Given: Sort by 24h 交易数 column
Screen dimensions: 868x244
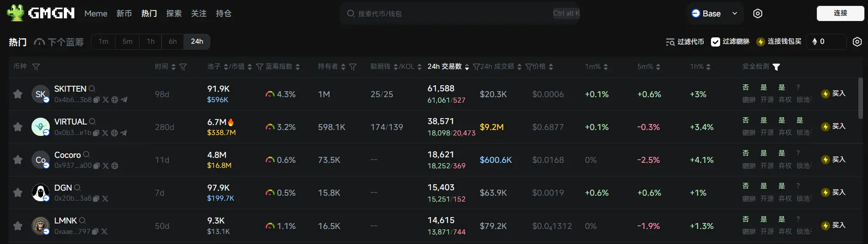Looking at the screenshot, I should 466,67.
